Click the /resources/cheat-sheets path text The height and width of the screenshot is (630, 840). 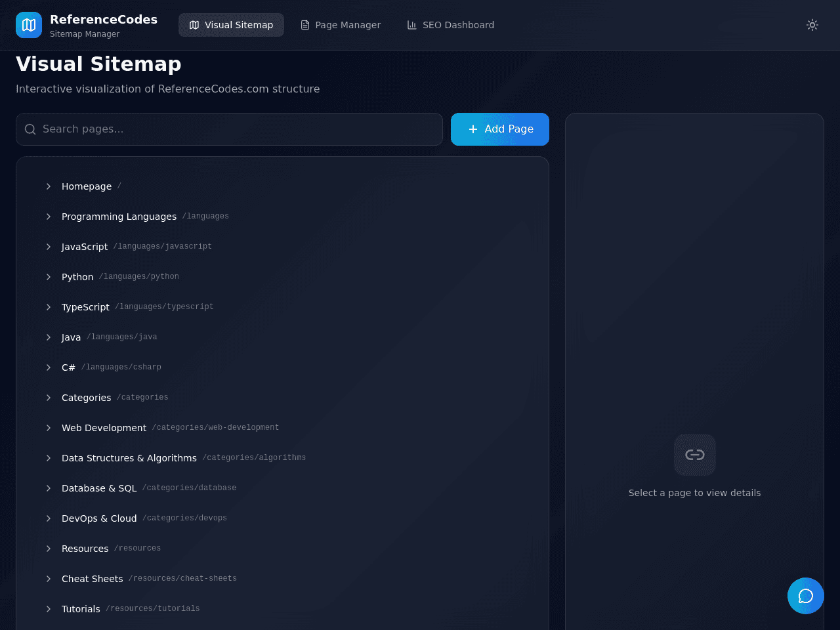coord(182,578)
